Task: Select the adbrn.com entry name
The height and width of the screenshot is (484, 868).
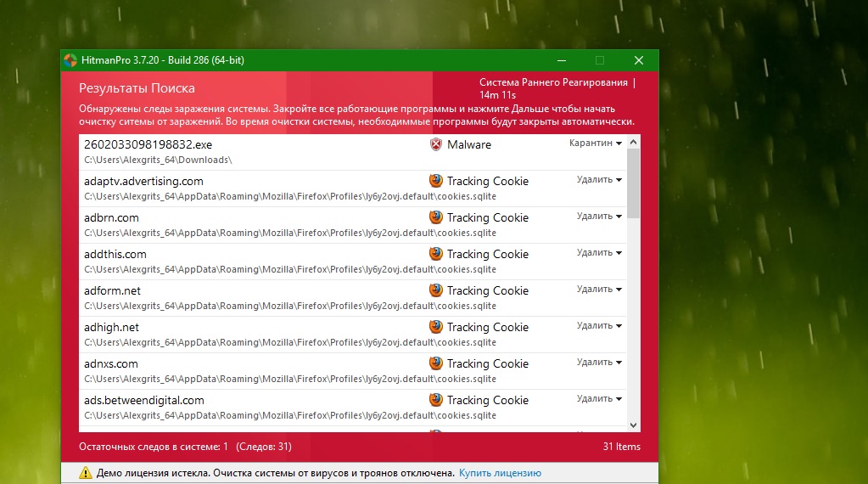Action: click(111, 217)
